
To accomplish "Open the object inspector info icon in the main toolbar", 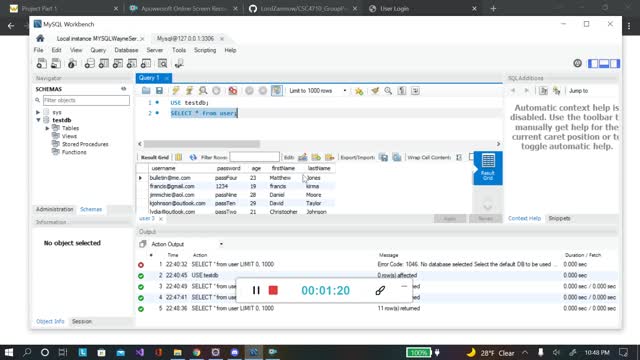I will pyautogui.click(x=72, y=63).
